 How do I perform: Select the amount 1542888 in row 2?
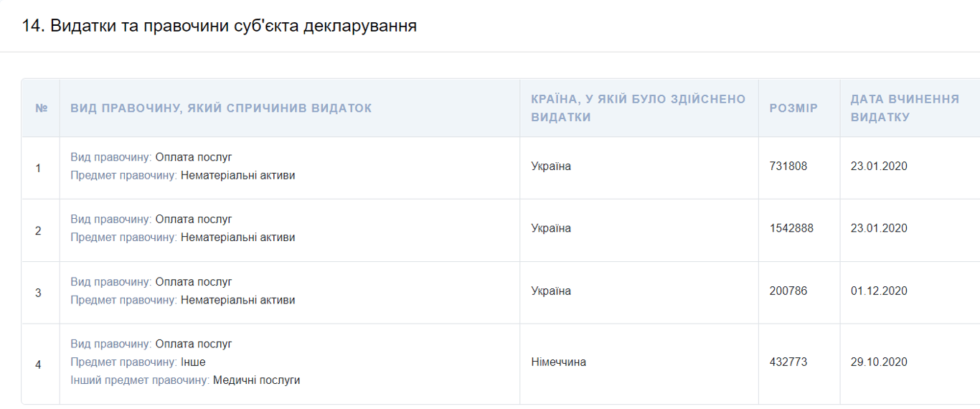[x=791, y=228]
